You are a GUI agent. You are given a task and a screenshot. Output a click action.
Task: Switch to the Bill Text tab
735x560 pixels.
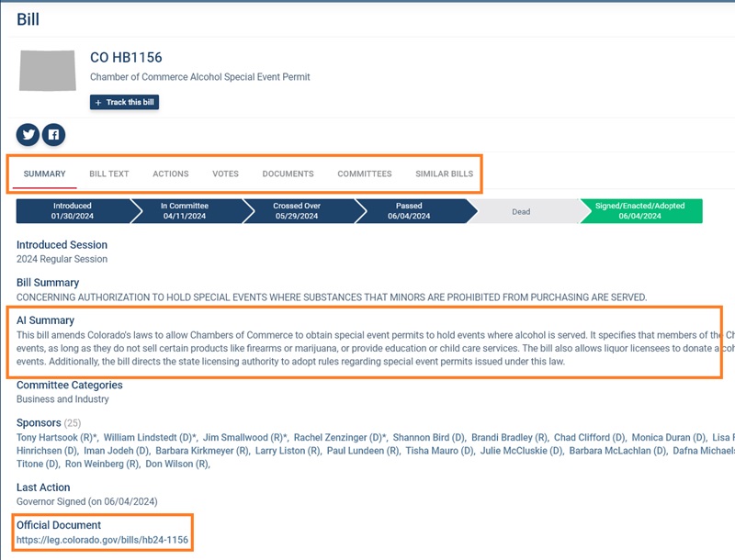click(108, 174)
